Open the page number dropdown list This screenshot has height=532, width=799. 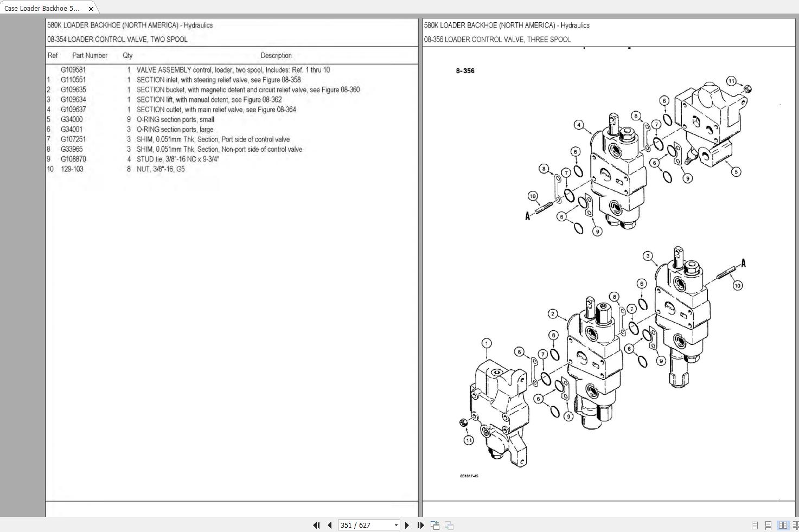click(x=396, y=525)
